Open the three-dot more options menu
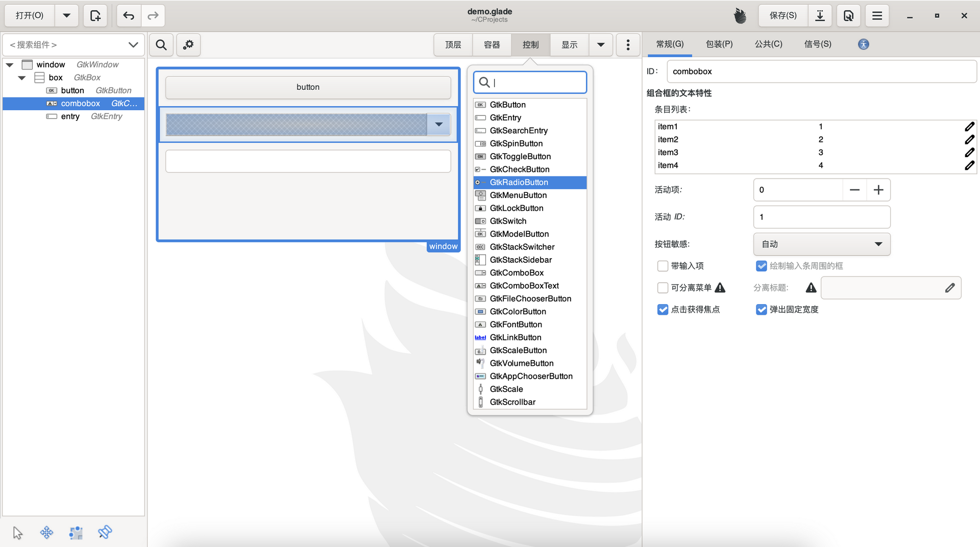 628,45
